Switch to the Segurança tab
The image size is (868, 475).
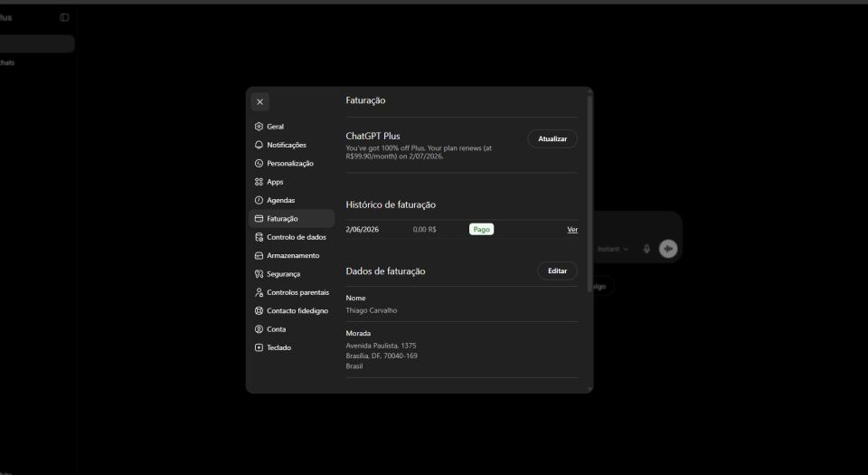coord(292,274)
